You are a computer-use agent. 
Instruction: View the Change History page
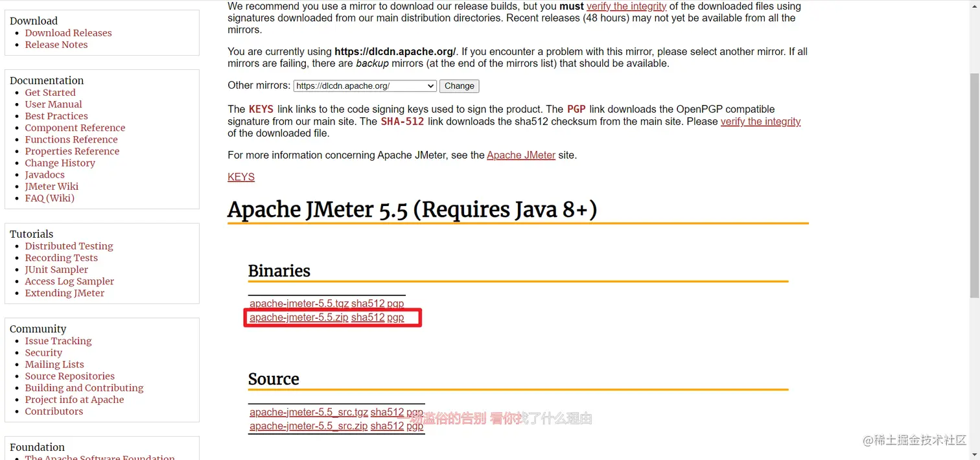(x=60, y=163)
